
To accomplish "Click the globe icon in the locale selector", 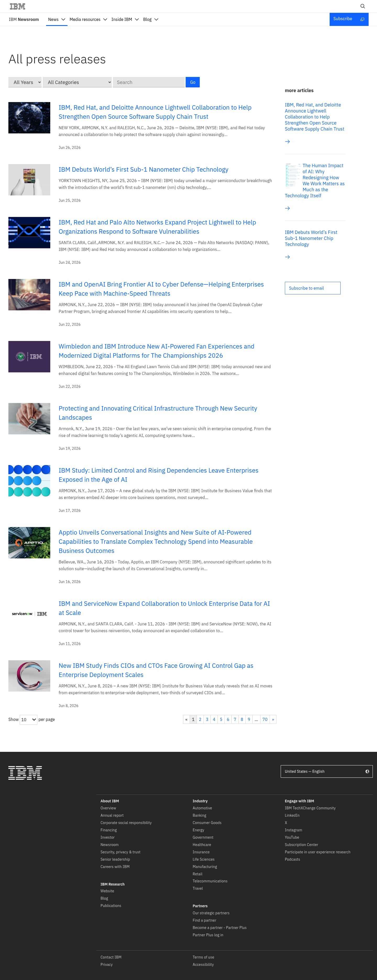I will pyautogui.click(x=367, y=771).
